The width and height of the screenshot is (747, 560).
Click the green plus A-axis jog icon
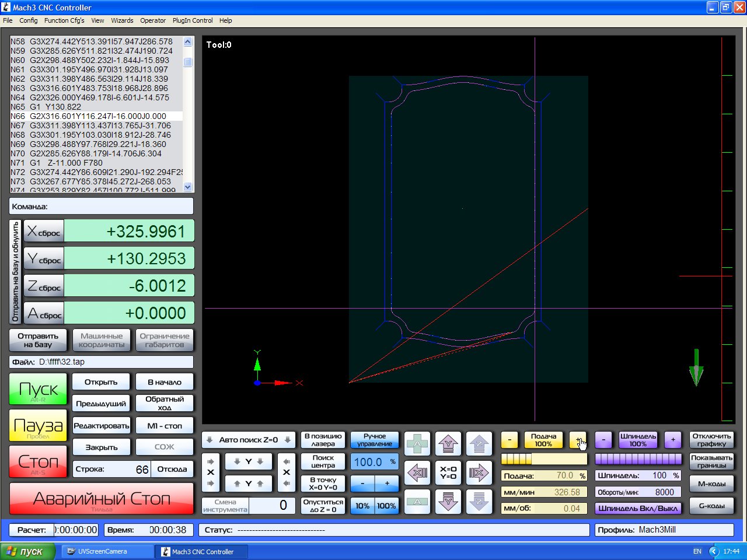(x=417, y=444)
